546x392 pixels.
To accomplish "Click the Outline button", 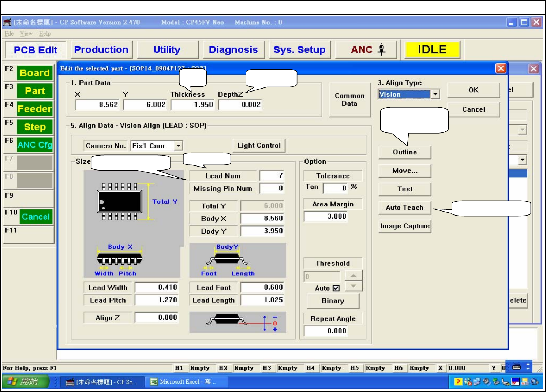I will click(405, 152).
